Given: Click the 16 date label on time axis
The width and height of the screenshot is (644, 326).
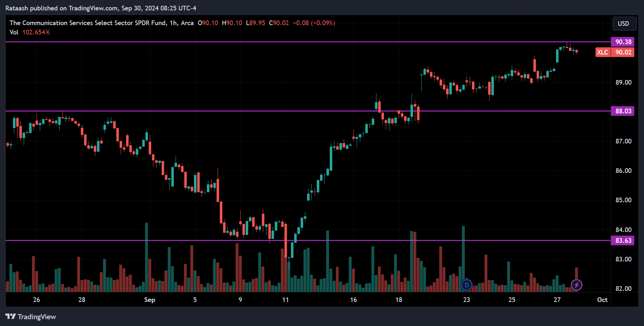Looking at the screenshot, I should (x=353, y=300).
